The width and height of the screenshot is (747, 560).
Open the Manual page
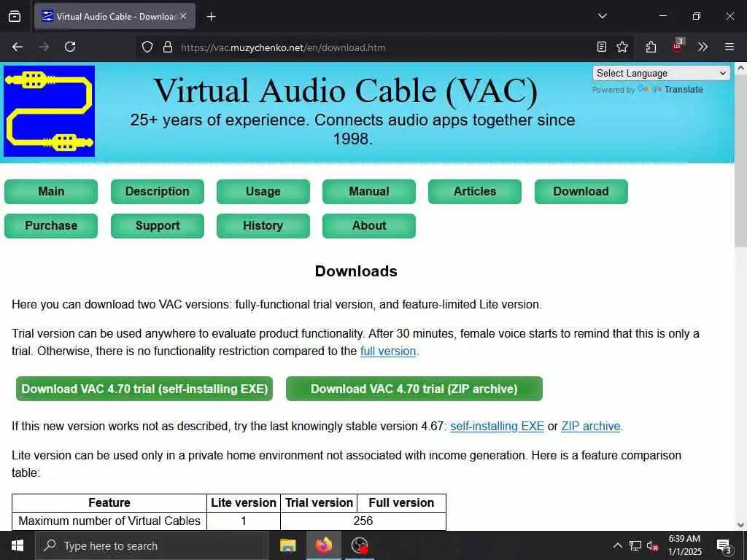click(x=368, y=192)
